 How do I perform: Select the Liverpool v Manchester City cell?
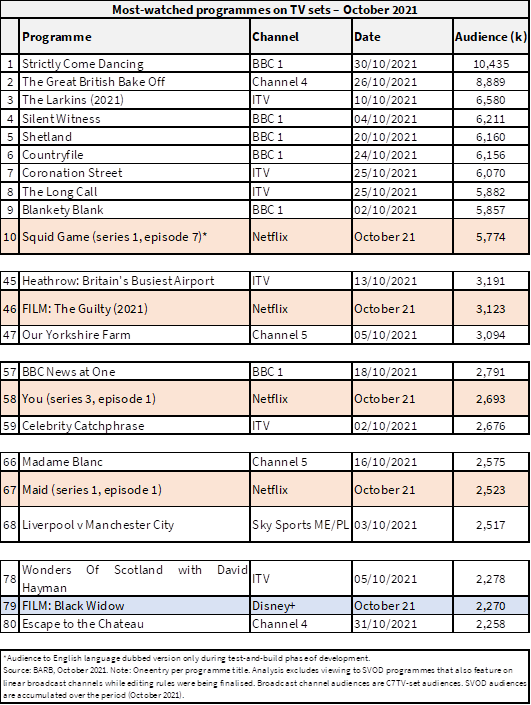(134, 525)
